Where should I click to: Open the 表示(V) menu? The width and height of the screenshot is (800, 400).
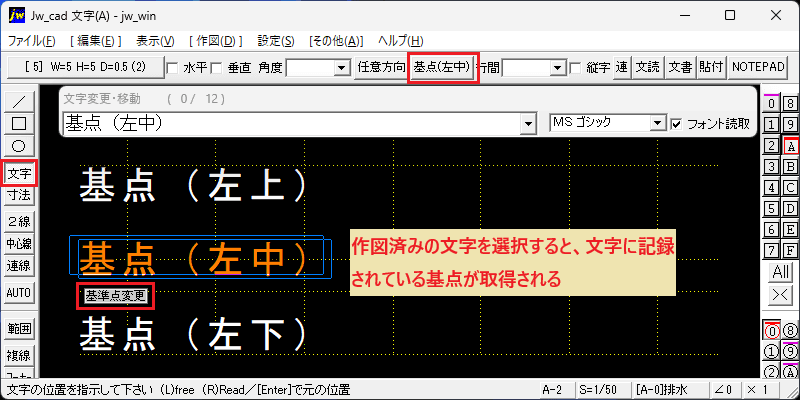click(155, 41)
